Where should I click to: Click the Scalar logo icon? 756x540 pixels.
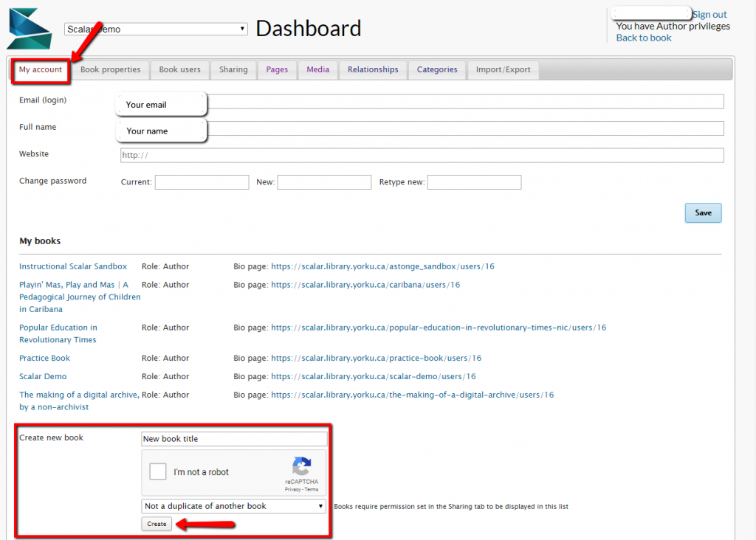click(30, 29)
